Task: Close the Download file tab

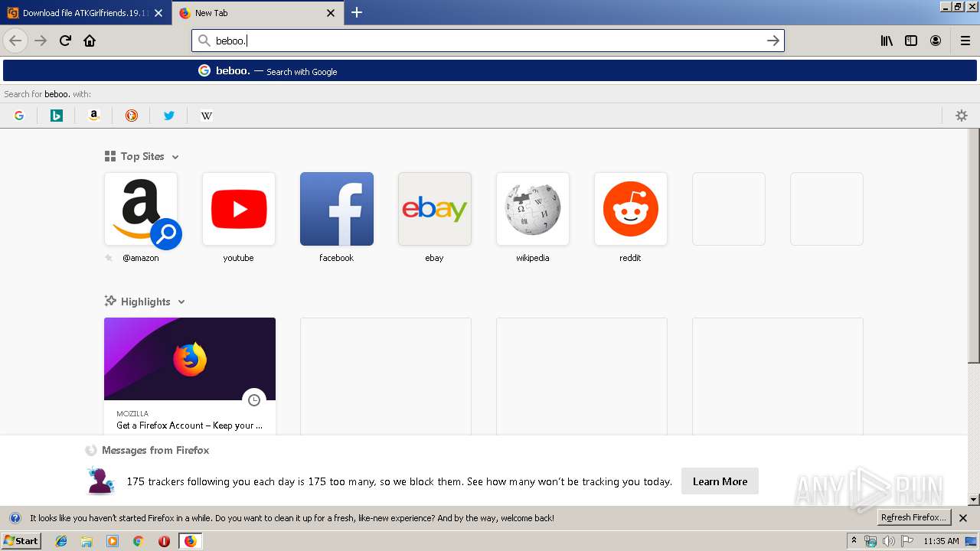Action: (x=158, y=13)
